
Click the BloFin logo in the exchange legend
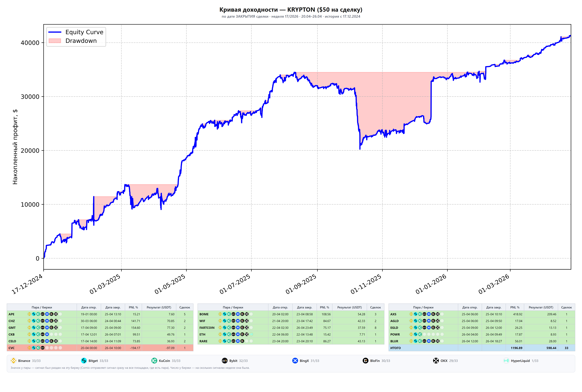(366, 360)
